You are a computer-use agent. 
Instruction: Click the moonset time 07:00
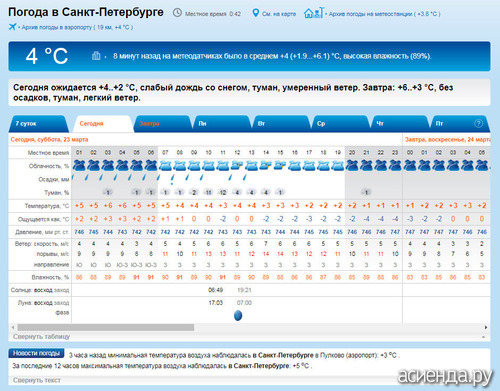244,303
